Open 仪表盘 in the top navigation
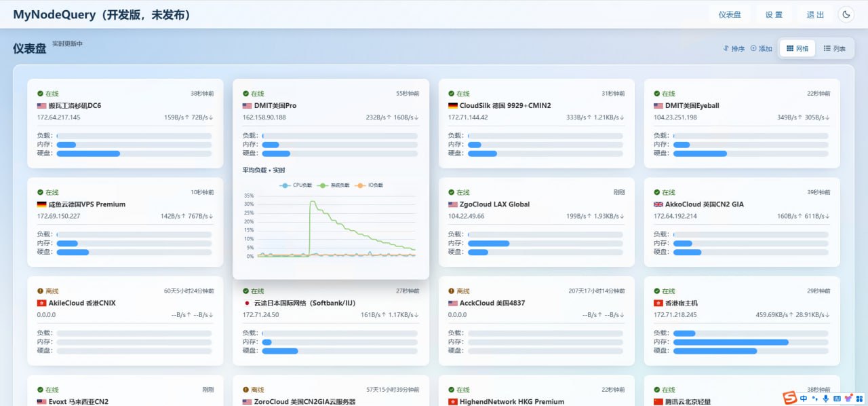The width and height of the screenshot is (868, 406). click(730, 15)
